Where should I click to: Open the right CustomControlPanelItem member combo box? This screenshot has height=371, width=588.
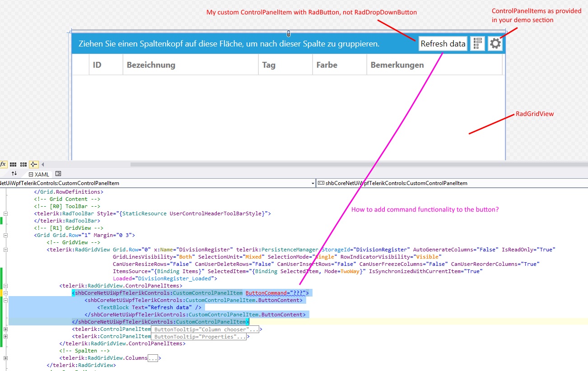coord(452,183)
